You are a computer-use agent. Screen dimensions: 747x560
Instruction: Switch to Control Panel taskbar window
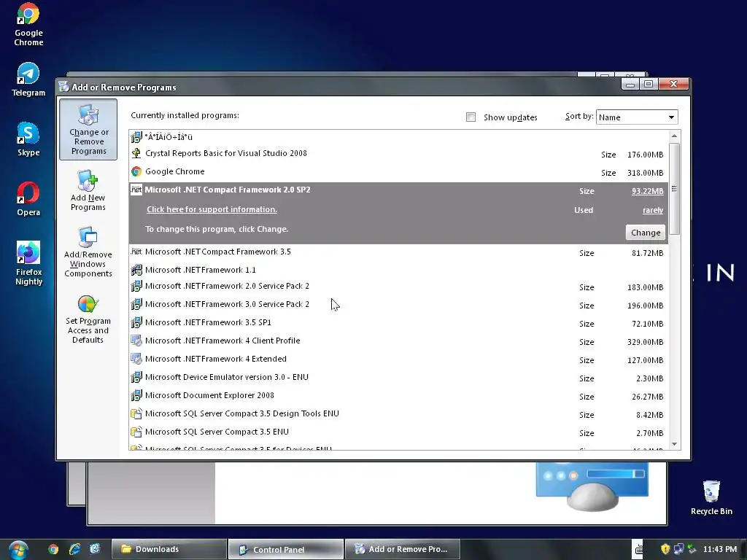pyautogui.click(x=285, y=549)
